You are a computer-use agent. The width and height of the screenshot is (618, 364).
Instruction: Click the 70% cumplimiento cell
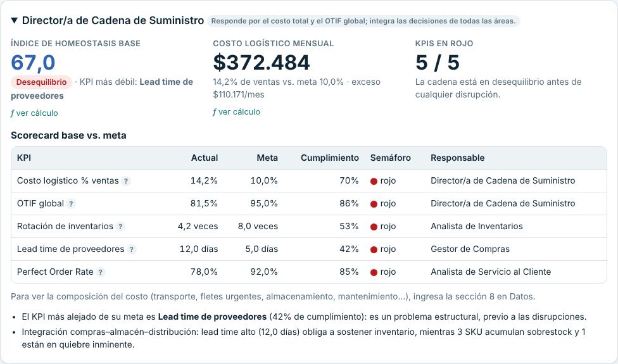[349, 181]
